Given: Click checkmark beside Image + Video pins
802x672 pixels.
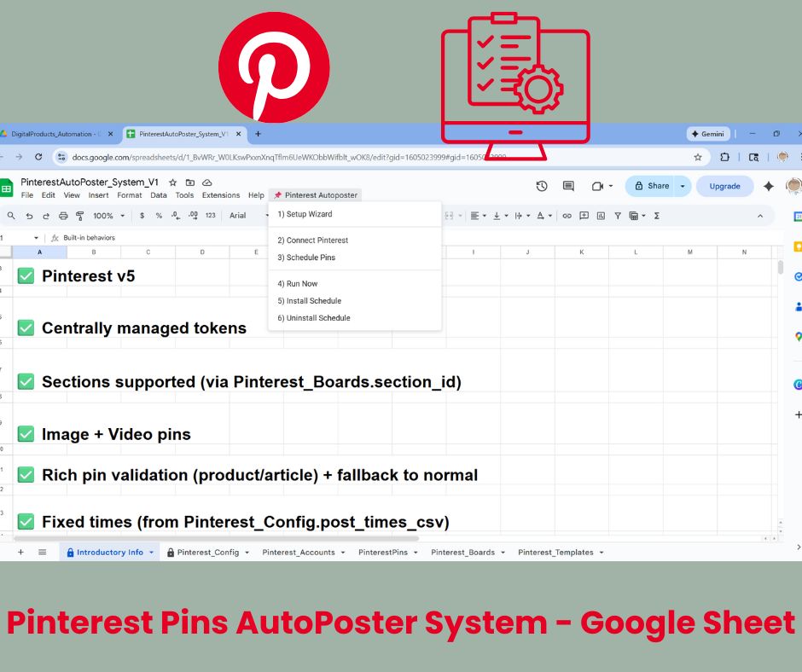Looking at the screenshot, I should coord(26,434).
